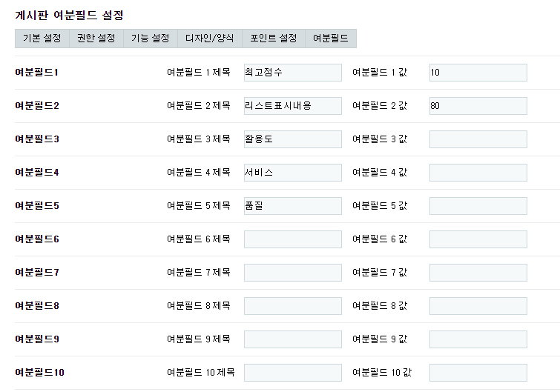Click the 여분필드 1 제목 input field
Viewport: 560px width, 392px height.
pos(292,73)
